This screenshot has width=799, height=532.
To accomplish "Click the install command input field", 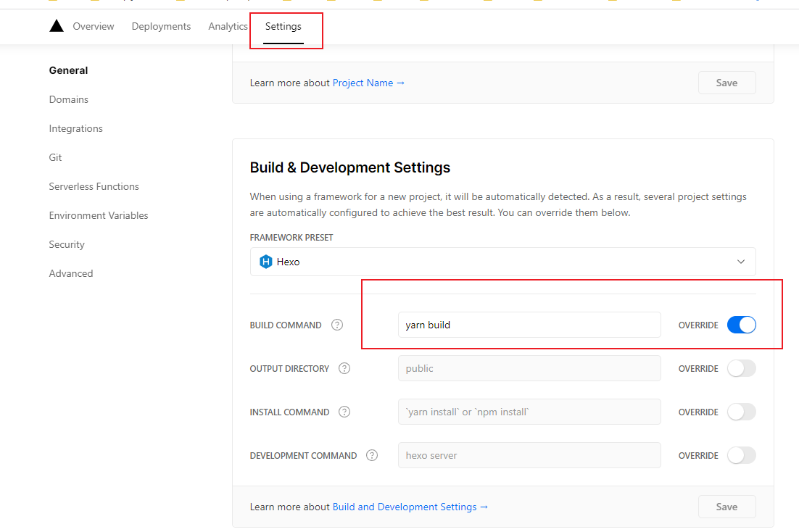I will (x=529, y=412).
